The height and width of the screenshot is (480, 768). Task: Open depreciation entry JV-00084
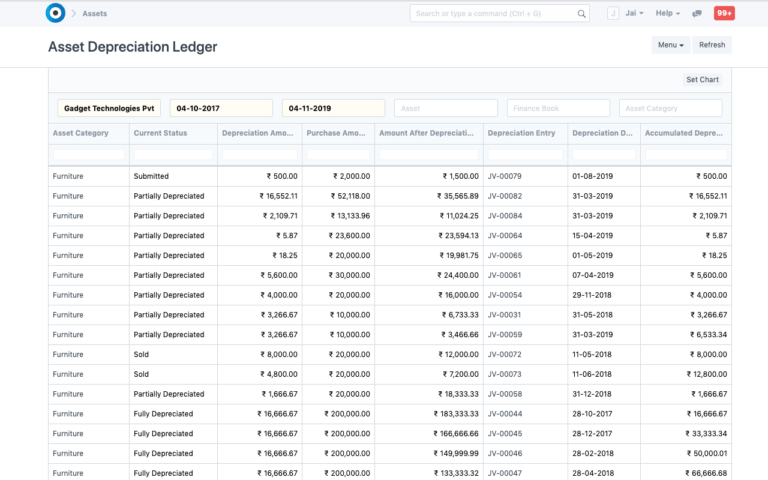coord(504,216)
